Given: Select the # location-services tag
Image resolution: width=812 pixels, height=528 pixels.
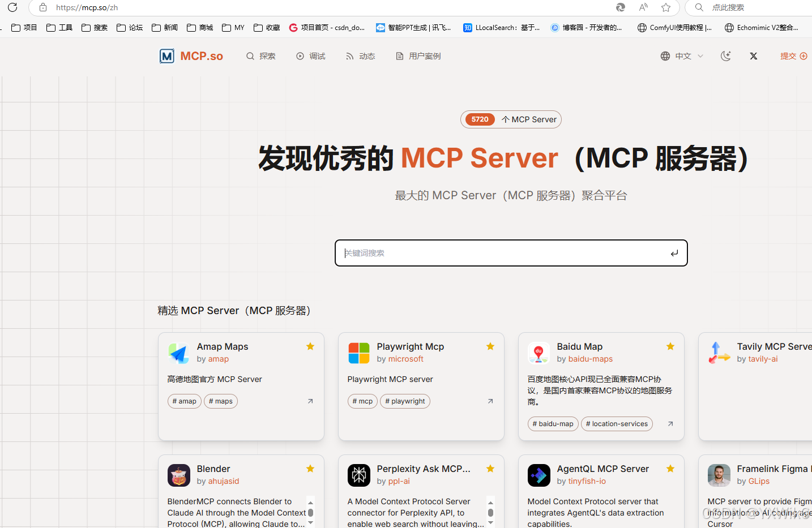Looking at the screenshot, I should tap(617, 424).
